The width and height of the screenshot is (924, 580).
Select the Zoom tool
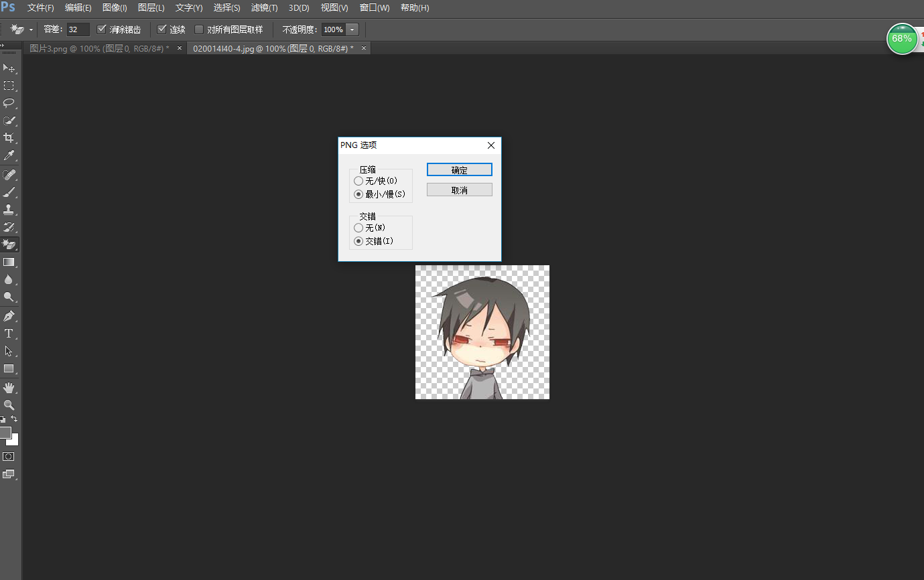tap(9, 405)
